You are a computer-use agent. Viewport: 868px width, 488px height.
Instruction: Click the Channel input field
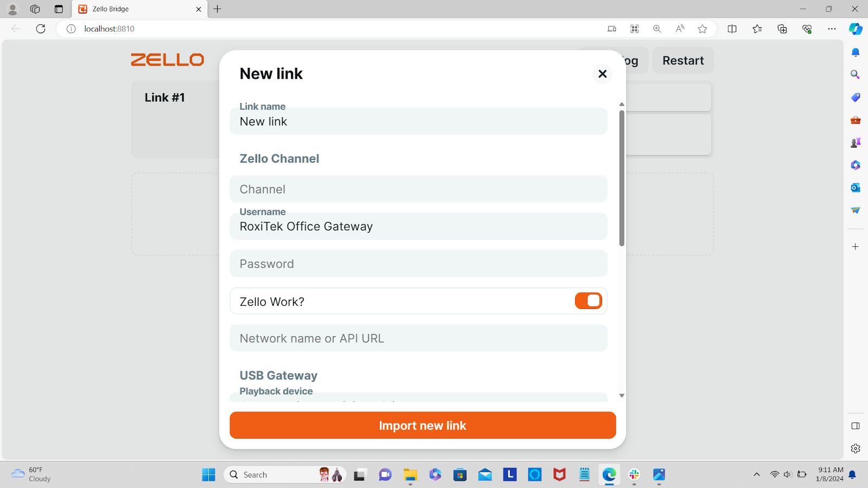pos(418,189)
